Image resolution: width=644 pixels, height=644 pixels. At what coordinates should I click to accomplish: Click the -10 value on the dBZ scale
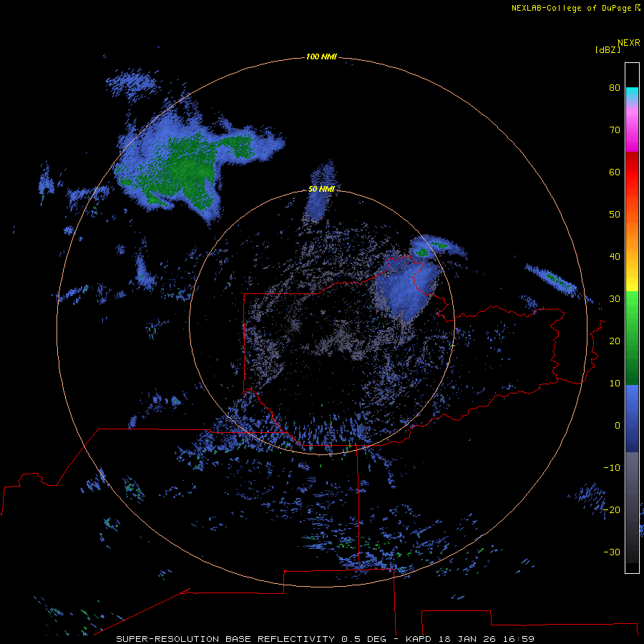point(612,467)
